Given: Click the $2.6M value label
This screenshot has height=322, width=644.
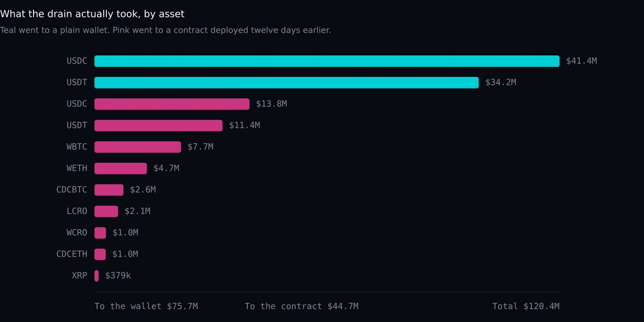Looking at the screenshot, I should tap(143, 190).
